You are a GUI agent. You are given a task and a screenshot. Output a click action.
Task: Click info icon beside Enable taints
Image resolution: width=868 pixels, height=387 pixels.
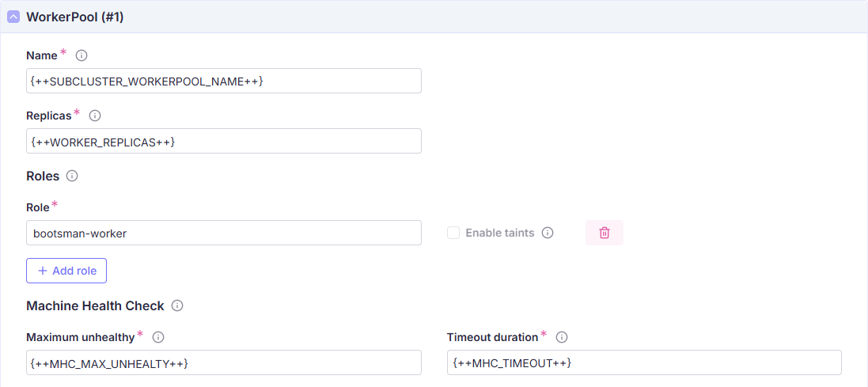point(548,233)
